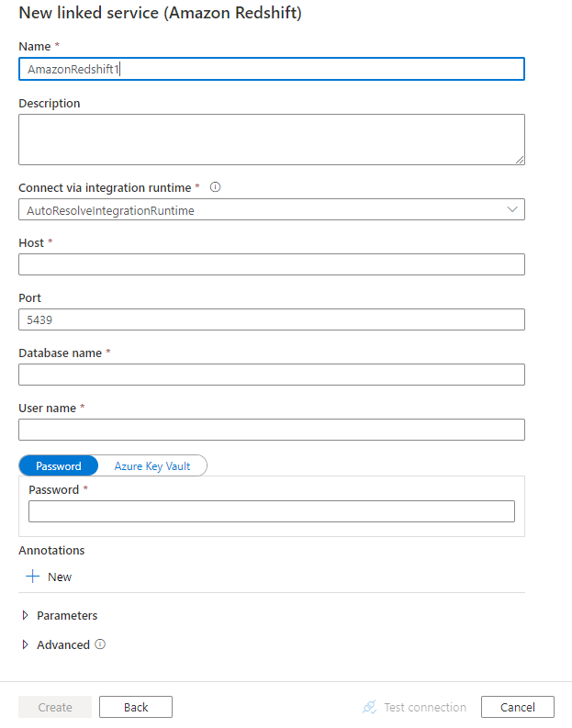Viewport: 572px width, 728px height.
Task: Open the integration runtime dropdown
Action: 272,210
